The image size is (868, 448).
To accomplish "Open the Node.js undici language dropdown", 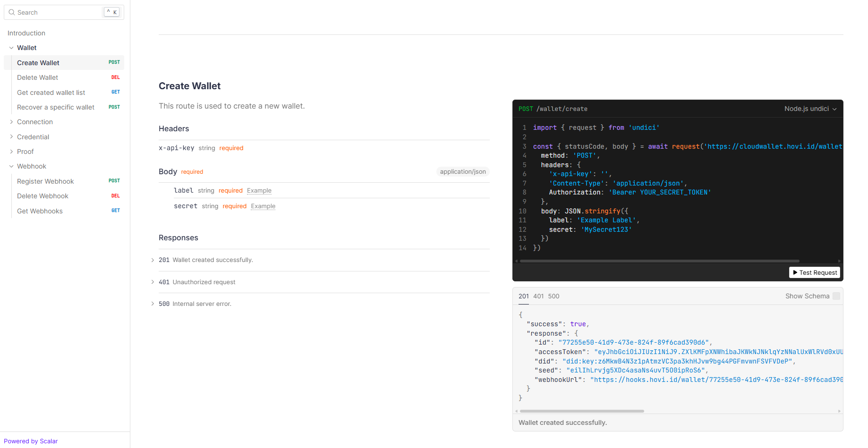I will tap(810, 109).
